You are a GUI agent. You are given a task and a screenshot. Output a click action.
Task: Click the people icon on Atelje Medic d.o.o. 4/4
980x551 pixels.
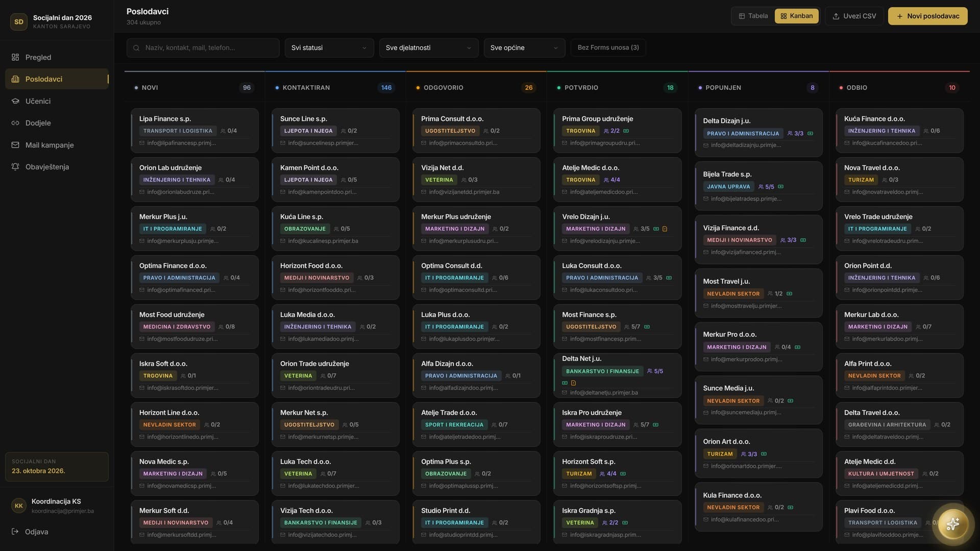(606, 180)
